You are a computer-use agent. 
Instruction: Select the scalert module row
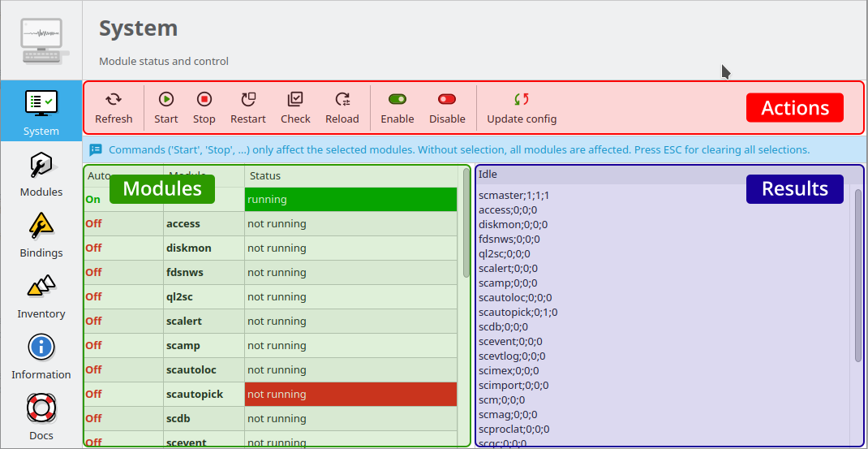pyautogui.click(x=184, y=322)
